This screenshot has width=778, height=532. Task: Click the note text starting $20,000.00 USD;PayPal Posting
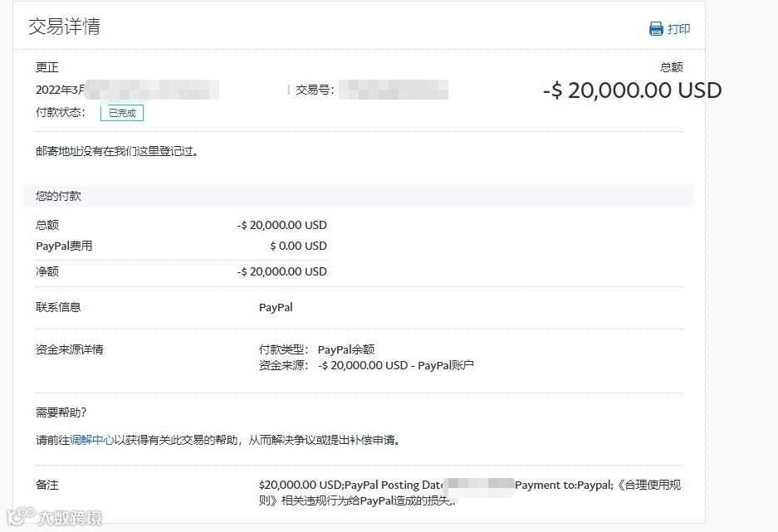coord(470,493)
